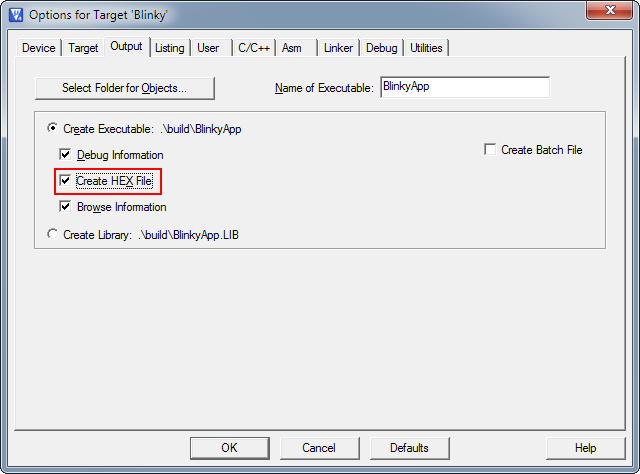Open the Linker tab
The width and height of the screenshot is (640, 474).
click(338, 48)
